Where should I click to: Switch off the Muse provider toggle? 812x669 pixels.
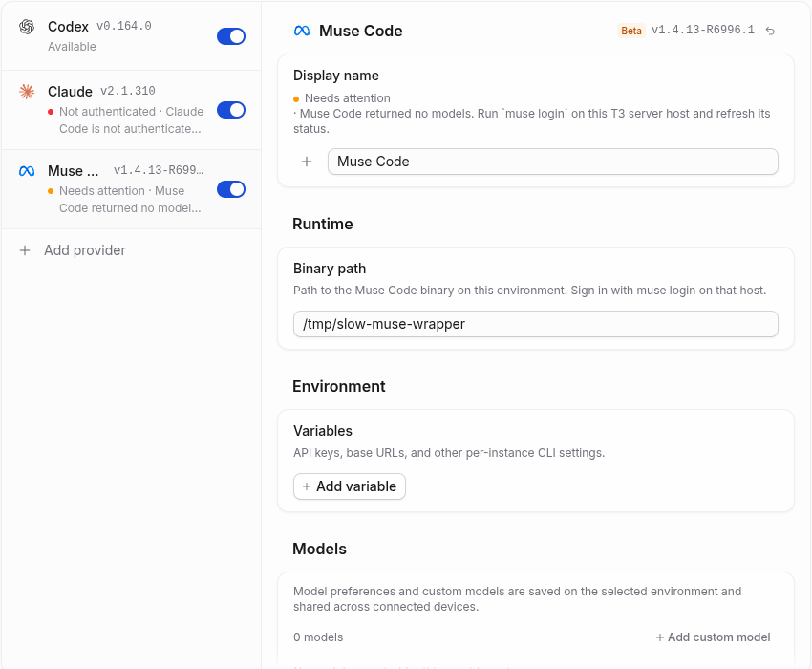(231, 189)
